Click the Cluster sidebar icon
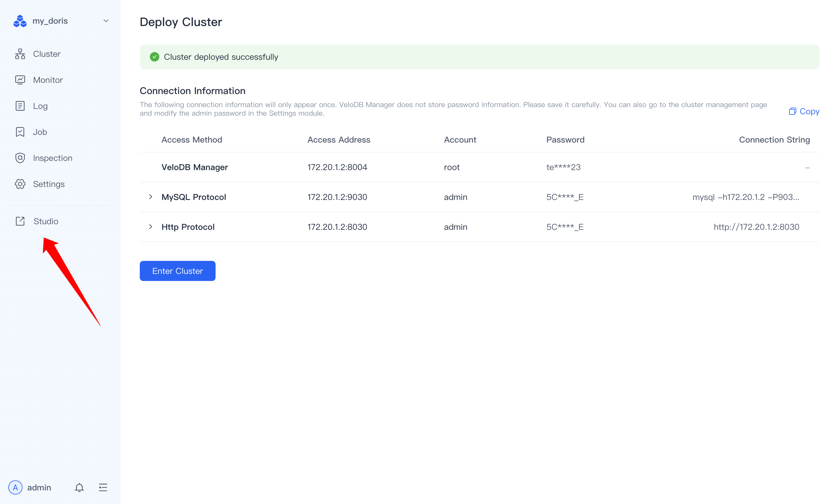Image resolution: width=838 pixels, height=504 pixels. pos(20,54)
